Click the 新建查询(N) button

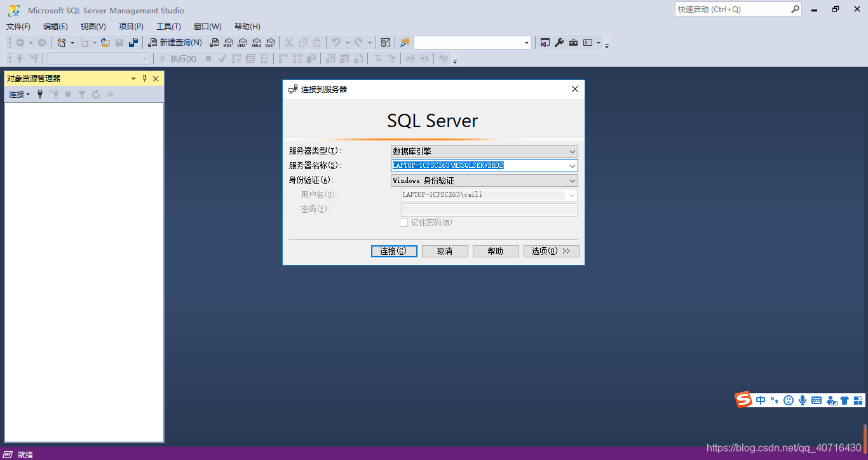coord(175,43)
